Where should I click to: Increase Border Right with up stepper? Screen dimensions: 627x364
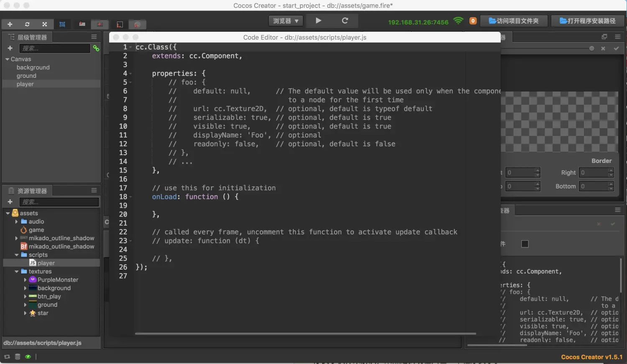click(611, 170)
